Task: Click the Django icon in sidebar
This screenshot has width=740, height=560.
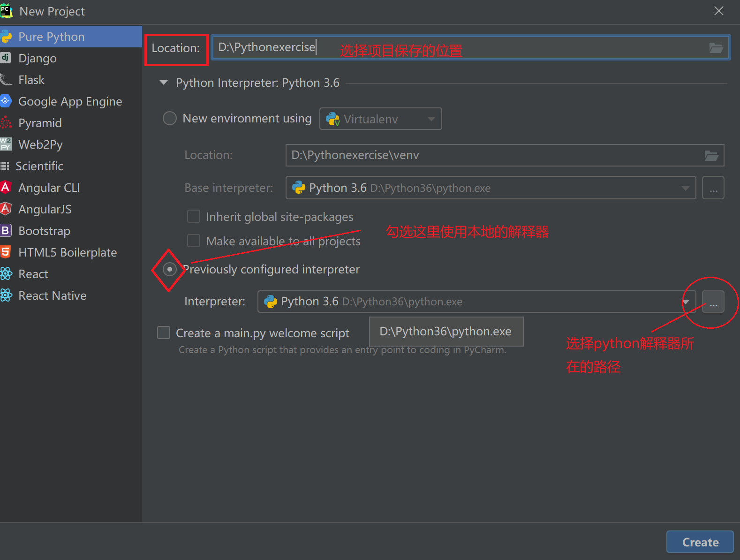Action: click(6, 58)
